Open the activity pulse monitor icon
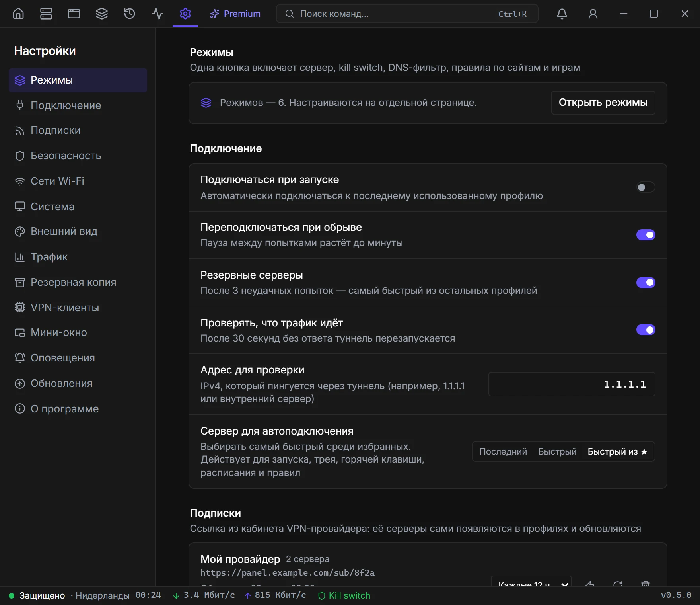700x605 pixels. 157,14
